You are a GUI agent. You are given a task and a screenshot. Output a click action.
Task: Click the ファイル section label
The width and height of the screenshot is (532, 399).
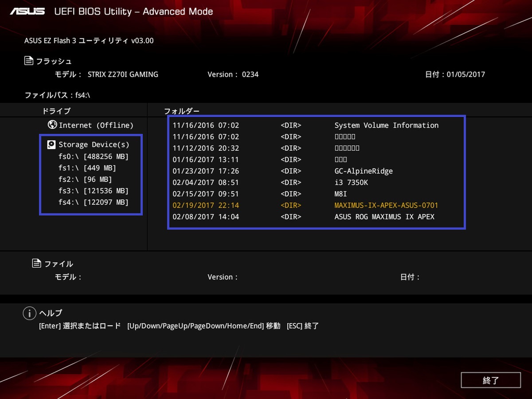tap(59, 264)
